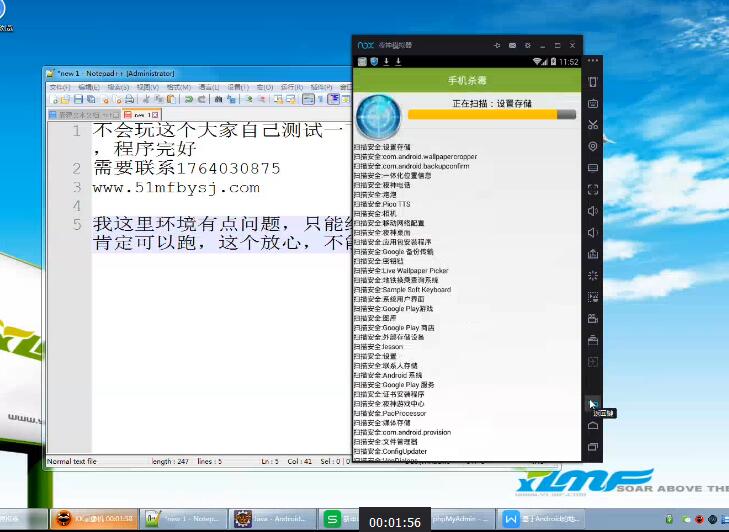Screen dimensions: 729x532
Task: Click scan entry 'com.android.provision'
Action: (x=403, y=432)
